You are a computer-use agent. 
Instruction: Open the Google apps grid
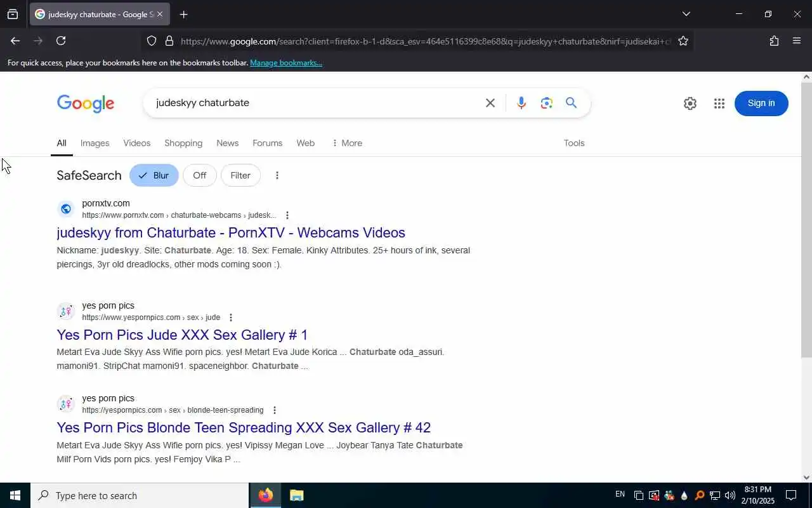[719, 104]
